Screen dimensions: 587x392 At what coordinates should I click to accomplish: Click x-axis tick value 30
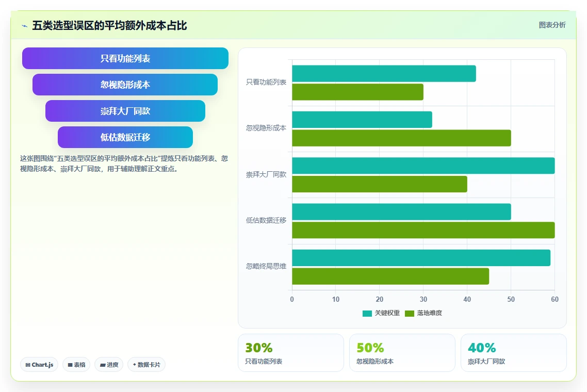click(423, 300)
